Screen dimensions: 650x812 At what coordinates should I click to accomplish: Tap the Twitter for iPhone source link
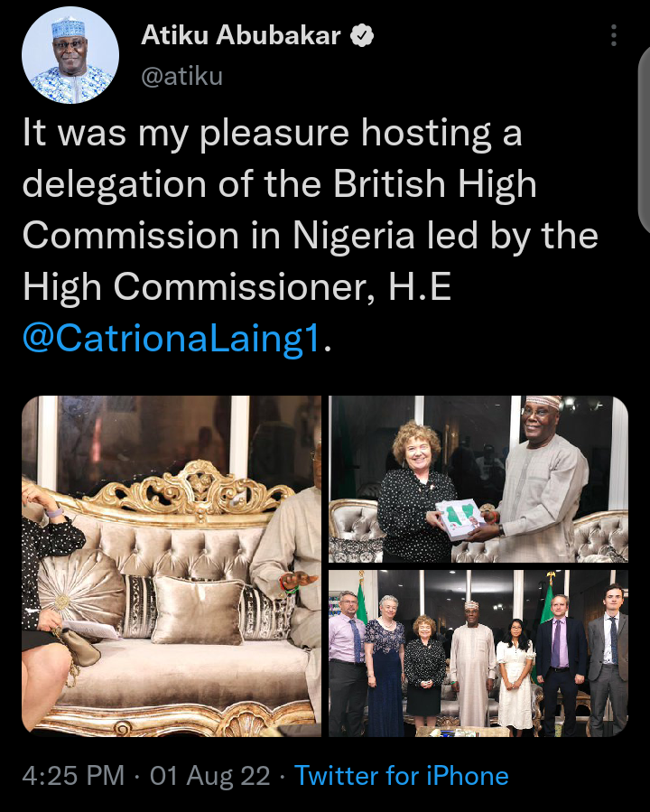pos(402,775)
